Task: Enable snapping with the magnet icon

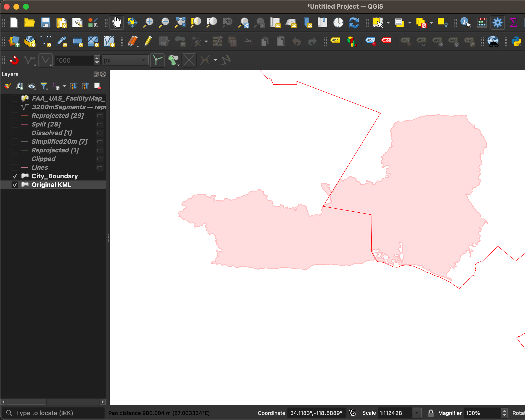Action: click(14, 60)
